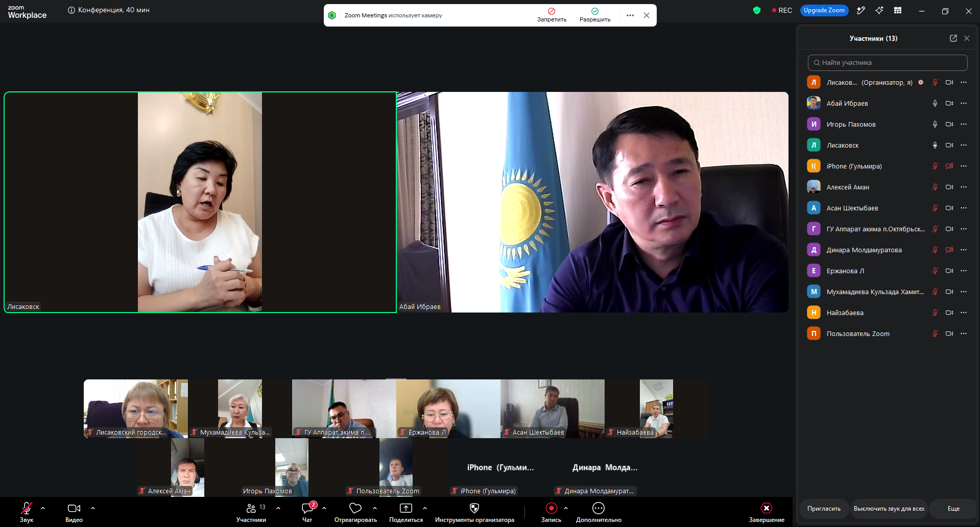
Task: Open the AI Companion sparkle icon
Action: click(x=879, y=10)
